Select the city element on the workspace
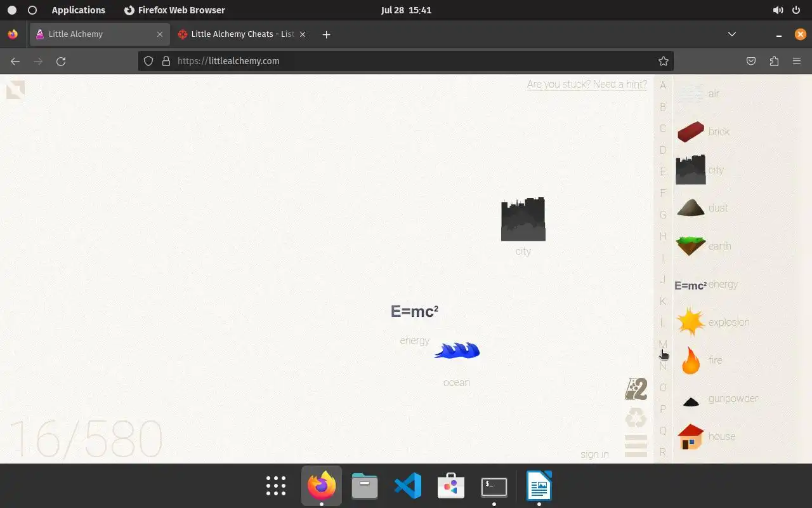Screen dimensions: 812x508 pos(523,219)
